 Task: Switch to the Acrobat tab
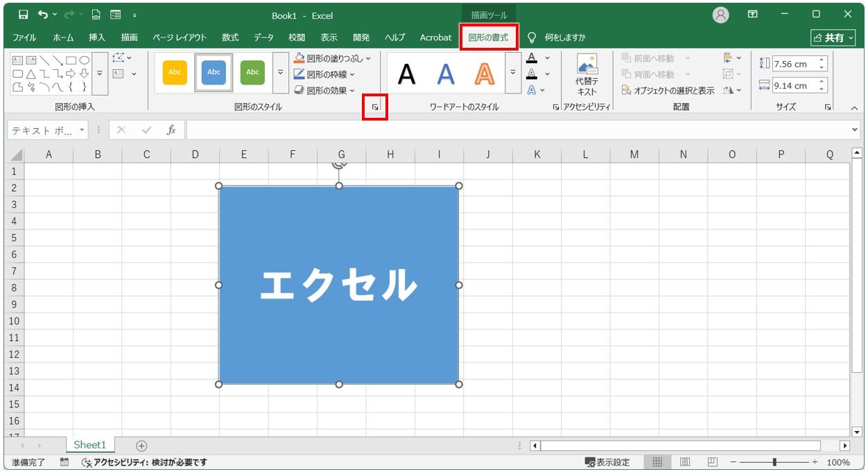(x=435, y=37)
